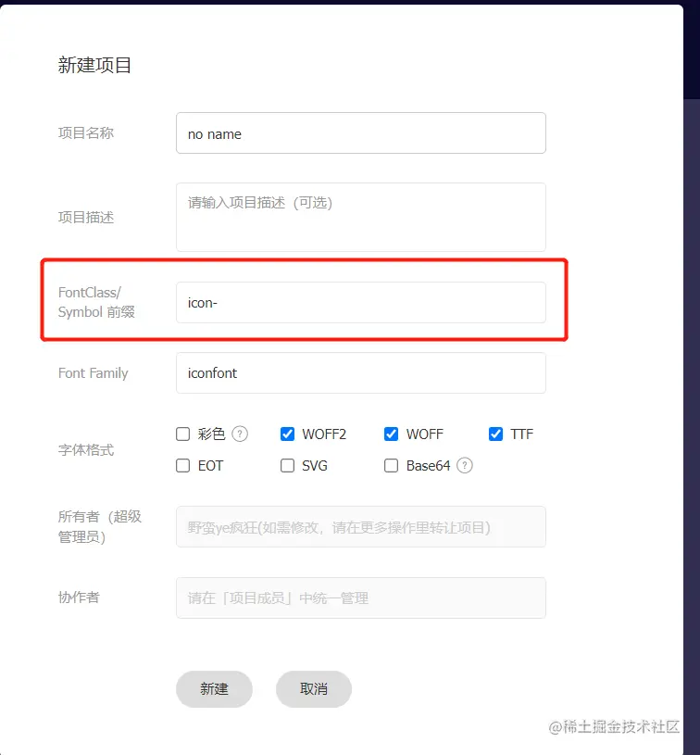
Task: Click the 所有者（超级管理员）label
Action: point(100,527)
